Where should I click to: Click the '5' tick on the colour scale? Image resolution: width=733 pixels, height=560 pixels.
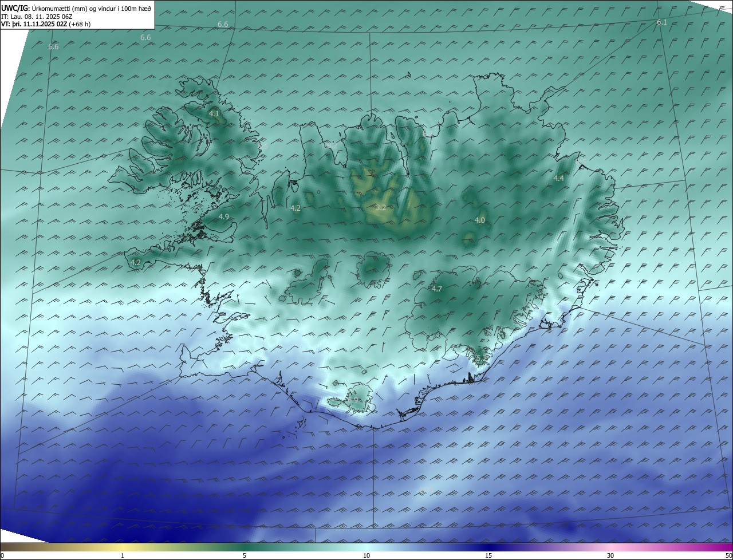point(245,555)
